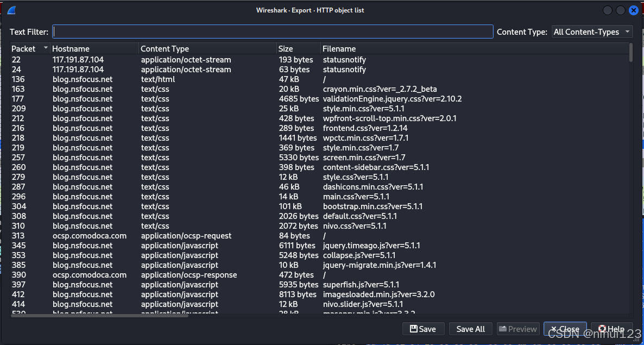644x345 pixels.
Task: Click the 47 kB size cell
Action: click(x=289, y=79)
